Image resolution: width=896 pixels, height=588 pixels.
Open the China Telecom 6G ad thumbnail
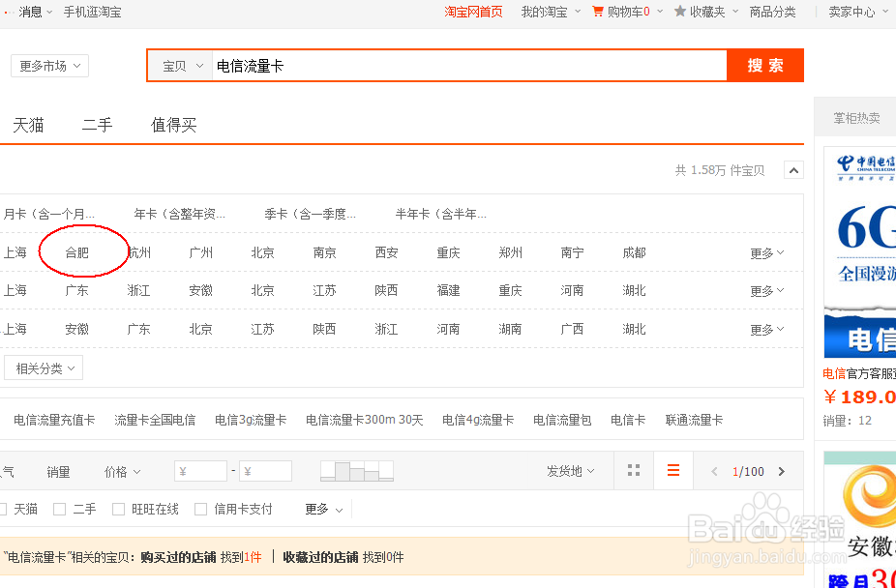click(860, 252)
